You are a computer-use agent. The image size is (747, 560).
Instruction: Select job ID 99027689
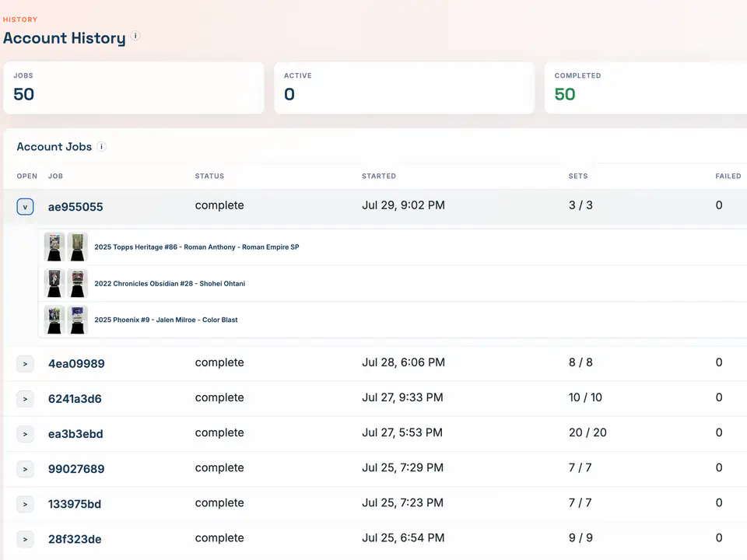(x=76, y=469)
